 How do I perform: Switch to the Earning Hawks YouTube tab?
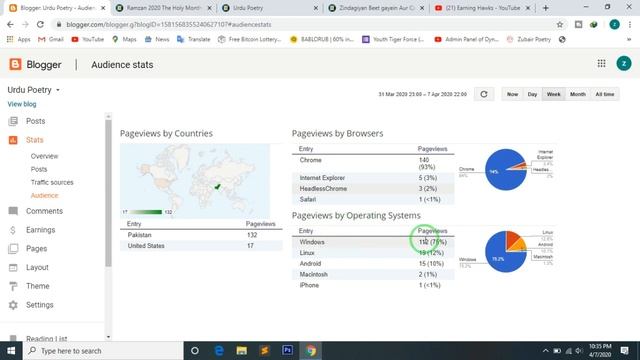click(482, 8)
